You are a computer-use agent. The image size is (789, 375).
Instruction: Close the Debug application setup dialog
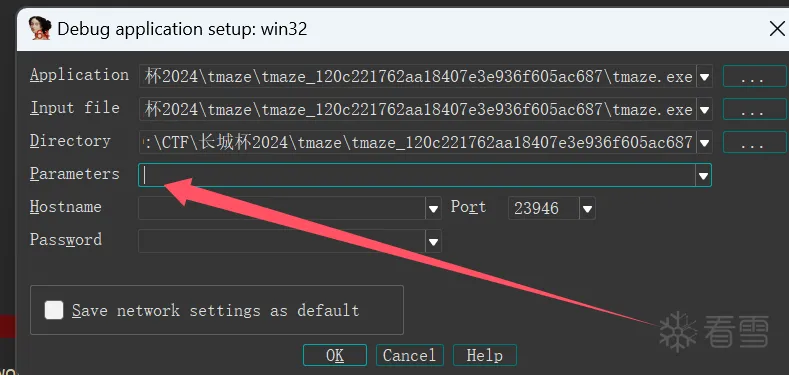click(777, 29)
